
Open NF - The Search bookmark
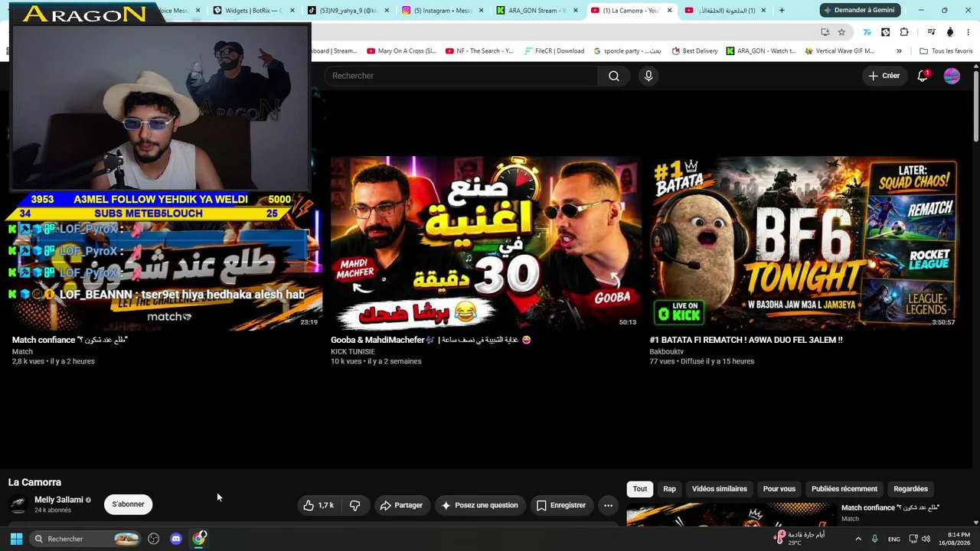click(479, 51)
